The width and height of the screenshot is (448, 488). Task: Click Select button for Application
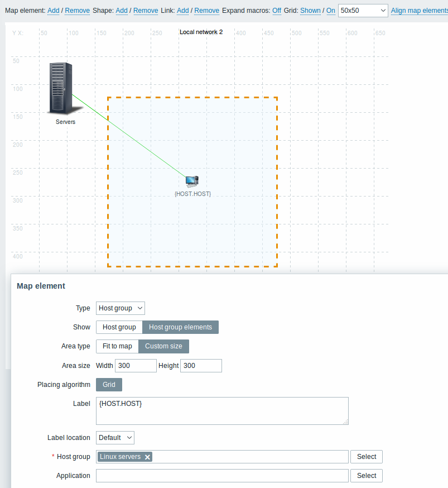click(367, 476)
